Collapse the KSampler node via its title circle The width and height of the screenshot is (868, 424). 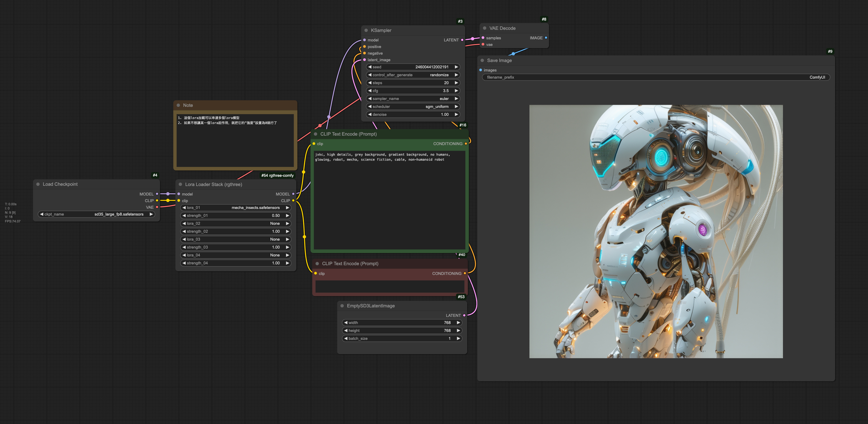click(x=366, y=30)
